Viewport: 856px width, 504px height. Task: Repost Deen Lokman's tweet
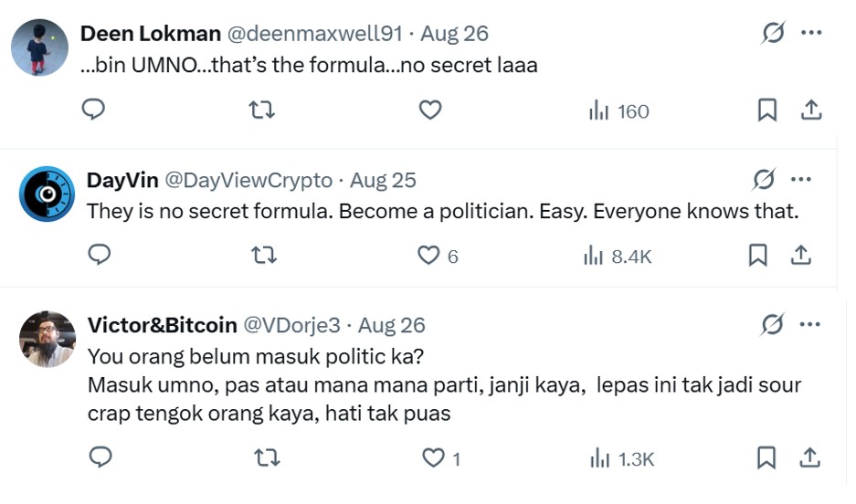point(262,110)
